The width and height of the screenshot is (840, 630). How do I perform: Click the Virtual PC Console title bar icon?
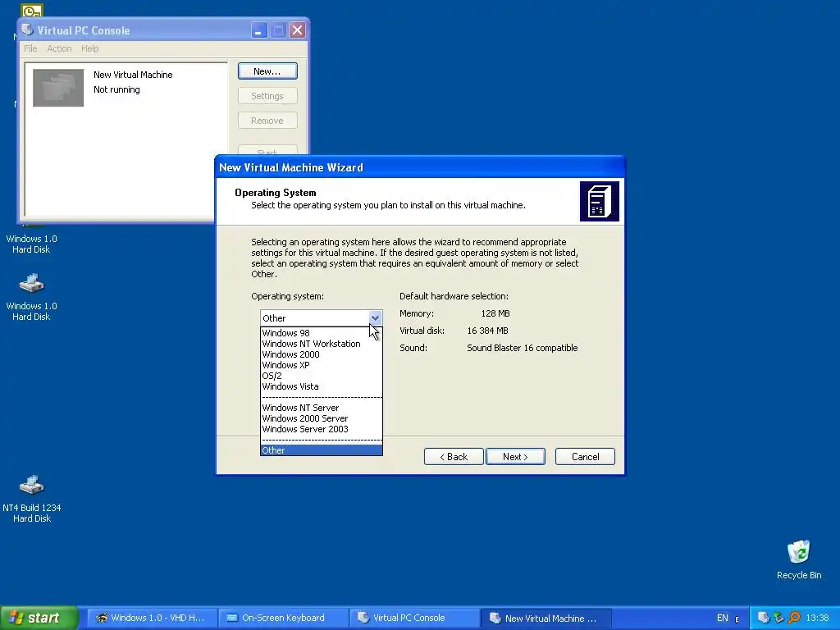click(28, 30)
